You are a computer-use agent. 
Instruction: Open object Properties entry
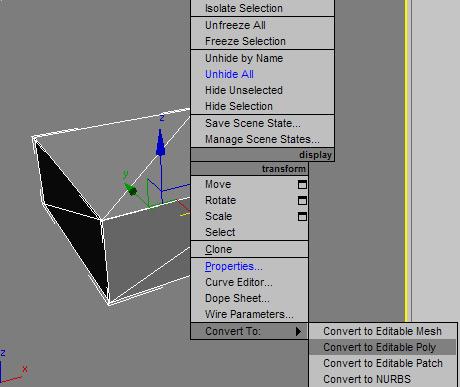click(x=249, y=266)
